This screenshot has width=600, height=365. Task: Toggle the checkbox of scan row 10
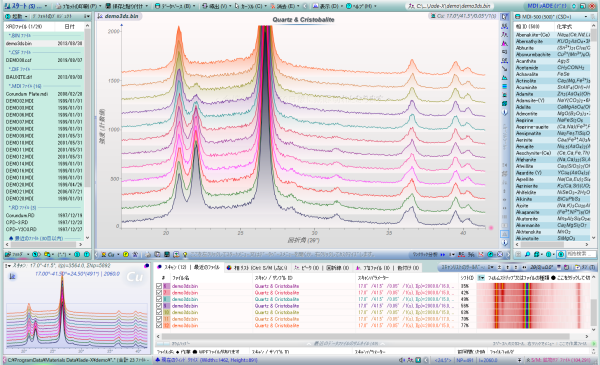point(159,312)
